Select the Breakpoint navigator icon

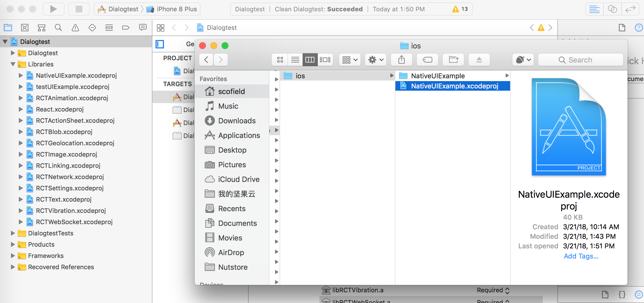click(126, 27)
